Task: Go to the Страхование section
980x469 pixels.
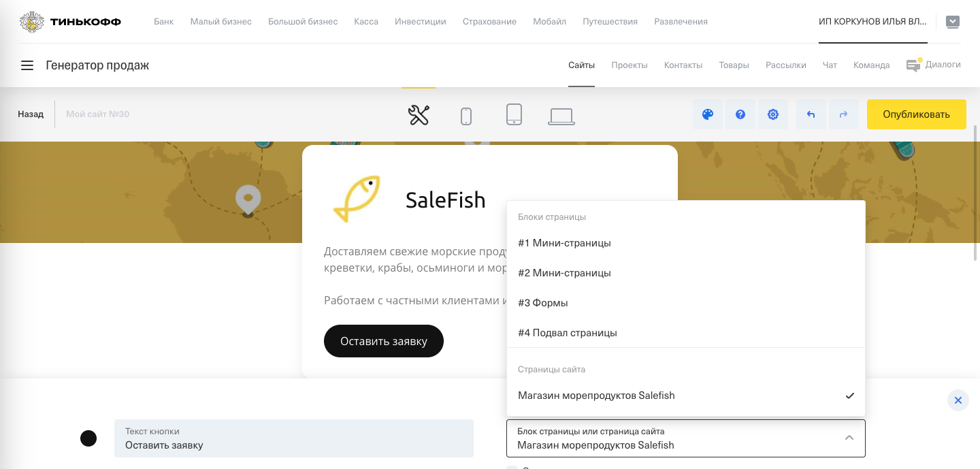Action: [x=489, y=22]
